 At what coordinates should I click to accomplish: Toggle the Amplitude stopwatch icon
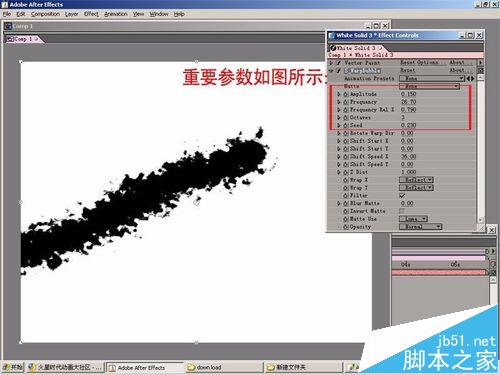pos(346,94)
